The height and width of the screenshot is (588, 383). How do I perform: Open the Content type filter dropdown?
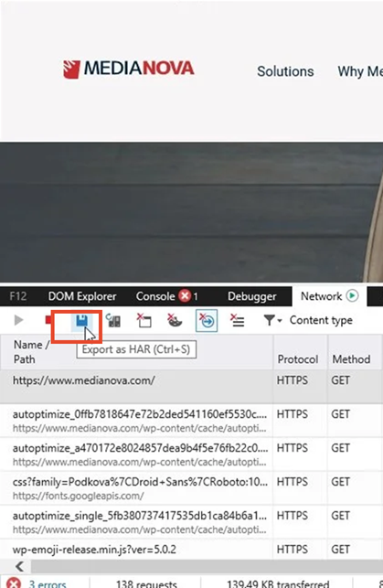tap(308, 320)
